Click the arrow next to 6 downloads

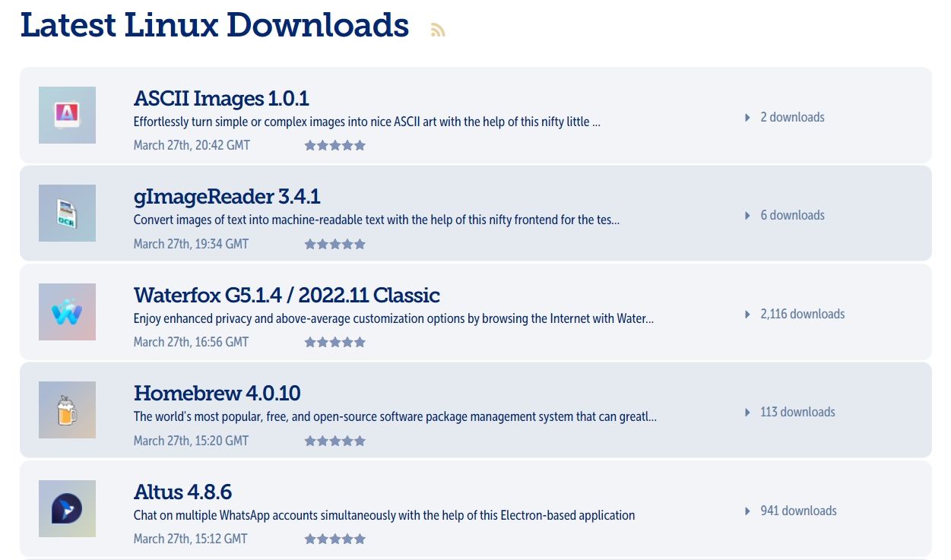click(x=747, y=215)
